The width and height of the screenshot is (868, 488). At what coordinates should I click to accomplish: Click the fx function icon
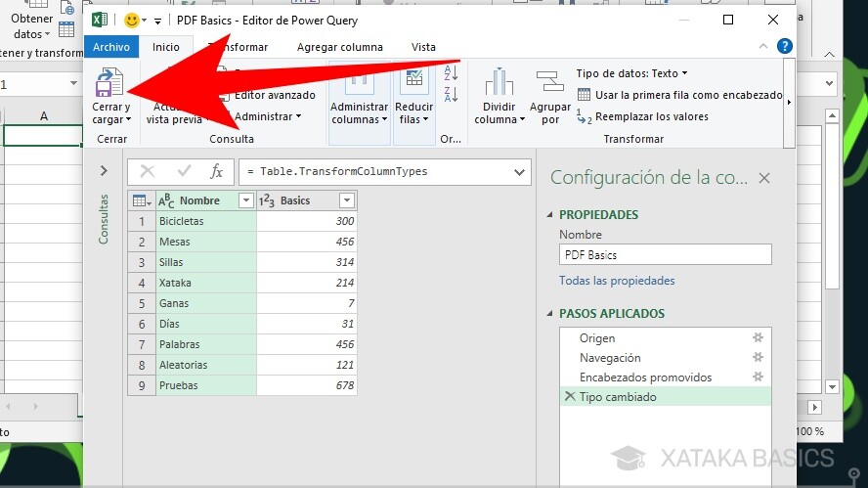tap(216, 172)
